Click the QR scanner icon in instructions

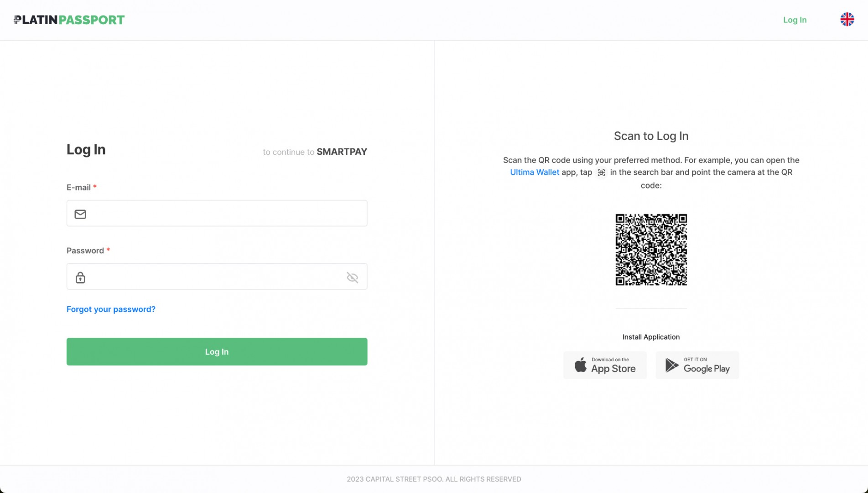601,173
